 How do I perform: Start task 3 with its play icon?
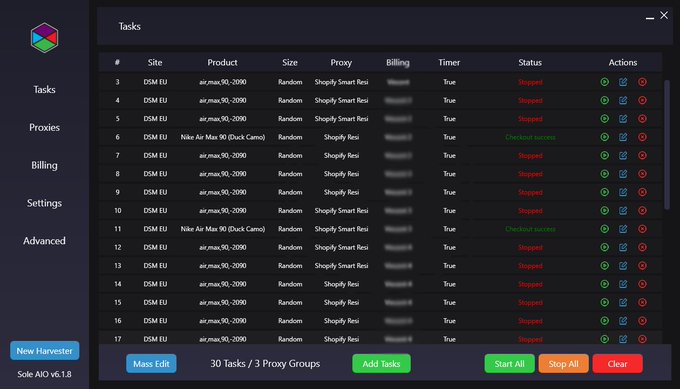click(x=605, y=82)
